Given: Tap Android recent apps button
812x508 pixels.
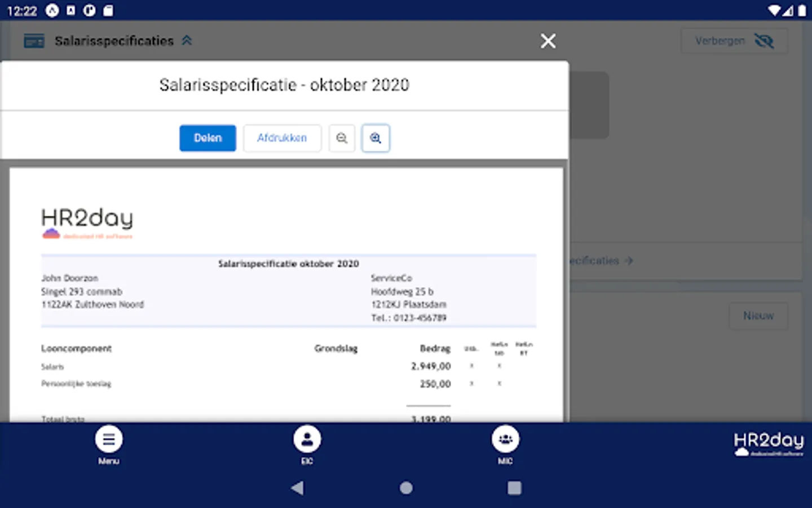Looking at the screenshot, I should click(514, 488).
